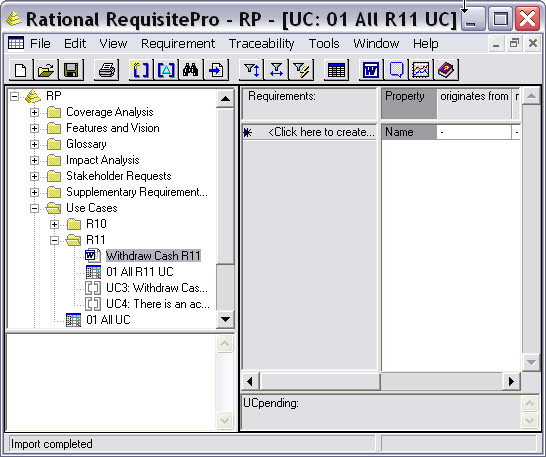Click the New document toolbar icon
Image resolution: width=546 pixels, height=457 pixels.
point(21,70)
